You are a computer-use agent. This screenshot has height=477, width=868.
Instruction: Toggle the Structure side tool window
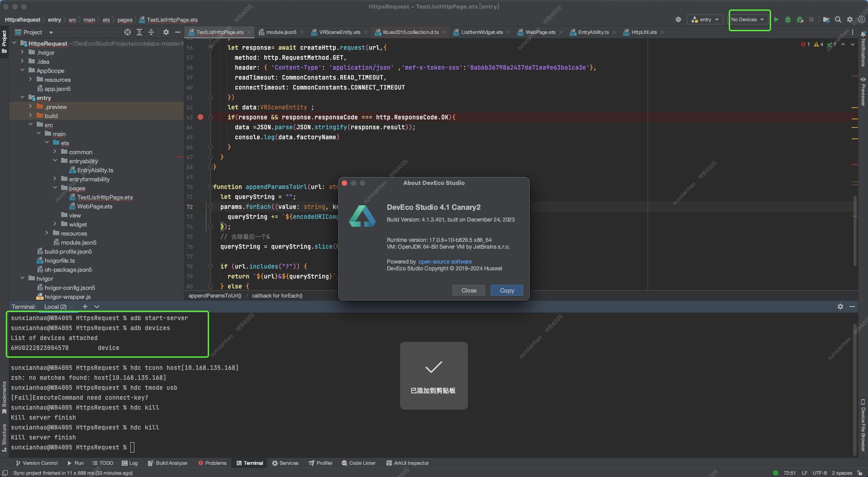pyautogui.click(x=4, y=438)
